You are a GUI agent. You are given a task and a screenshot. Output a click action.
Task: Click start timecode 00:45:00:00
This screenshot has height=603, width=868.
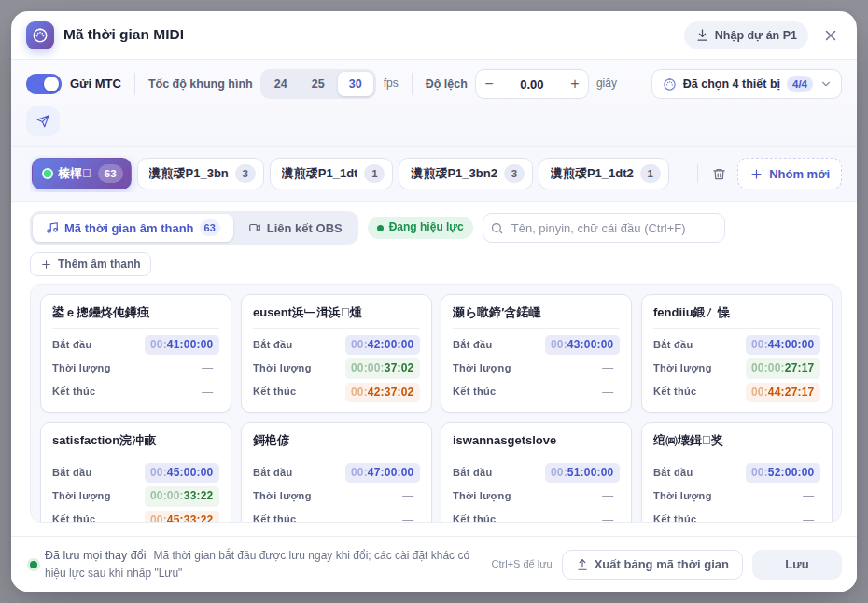182,472
